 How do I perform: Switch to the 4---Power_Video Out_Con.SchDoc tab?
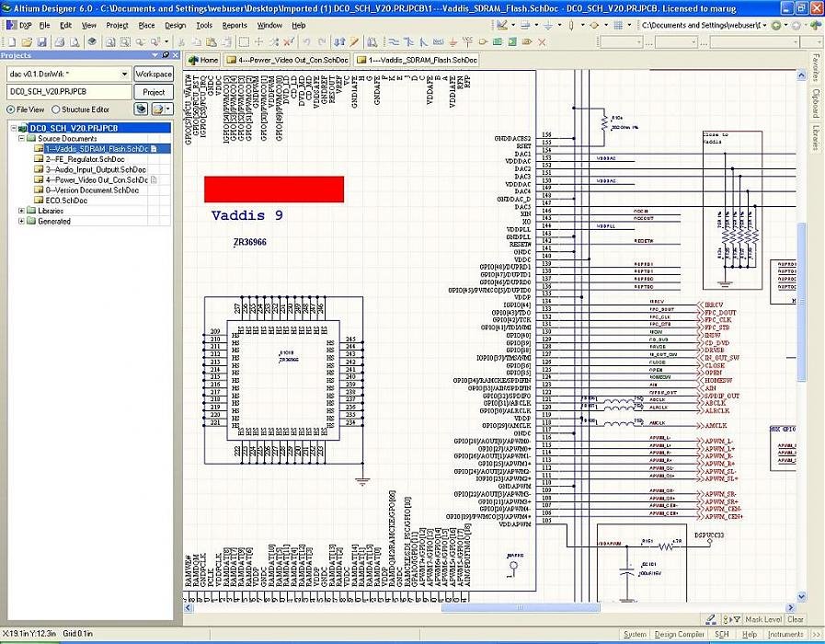coord(292,60)
